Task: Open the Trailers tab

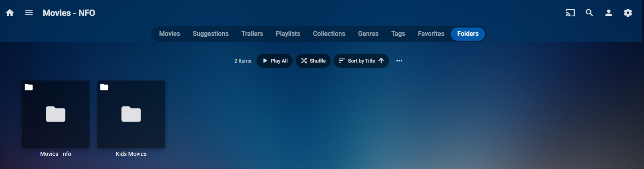Action: (252, 34)
